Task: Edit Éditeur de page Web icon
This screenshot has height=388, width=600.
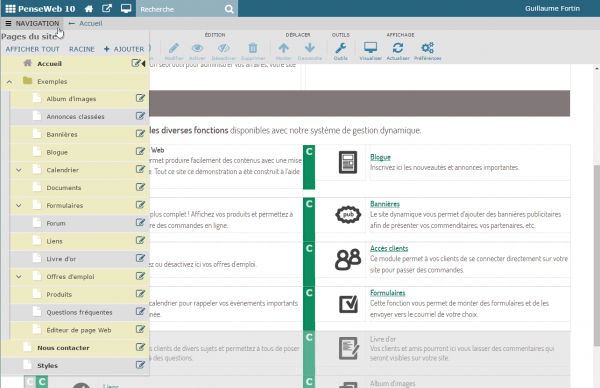Action: click(x=140, y=329)
